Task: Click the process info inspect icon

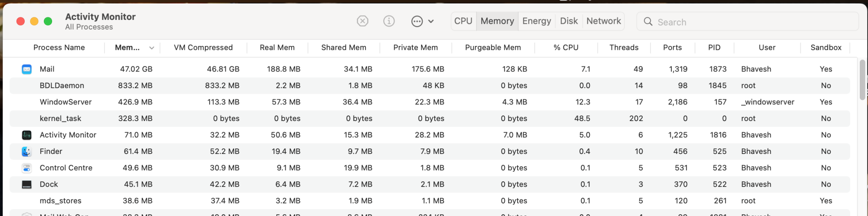Action: coord(389,21)
